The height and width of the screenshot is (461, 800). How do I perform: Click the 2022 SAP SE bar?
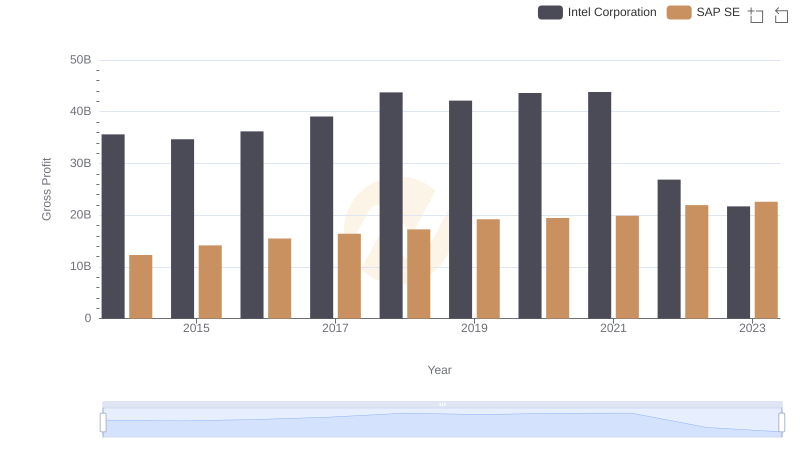click(x=696, y=262)
